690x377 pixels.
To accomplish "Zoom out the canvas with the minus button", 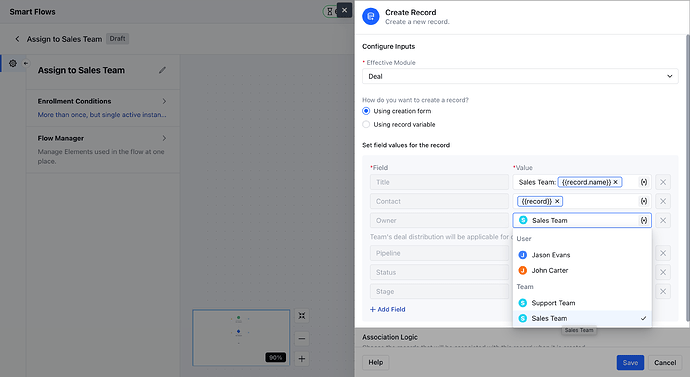I will point(301,339).
